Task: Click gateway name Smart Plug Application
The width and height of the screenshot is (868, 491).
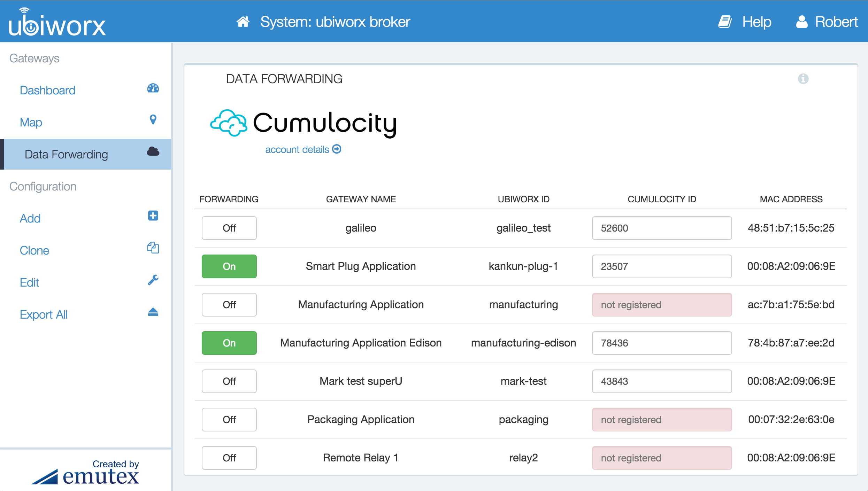Action: [x=361, y=266]
